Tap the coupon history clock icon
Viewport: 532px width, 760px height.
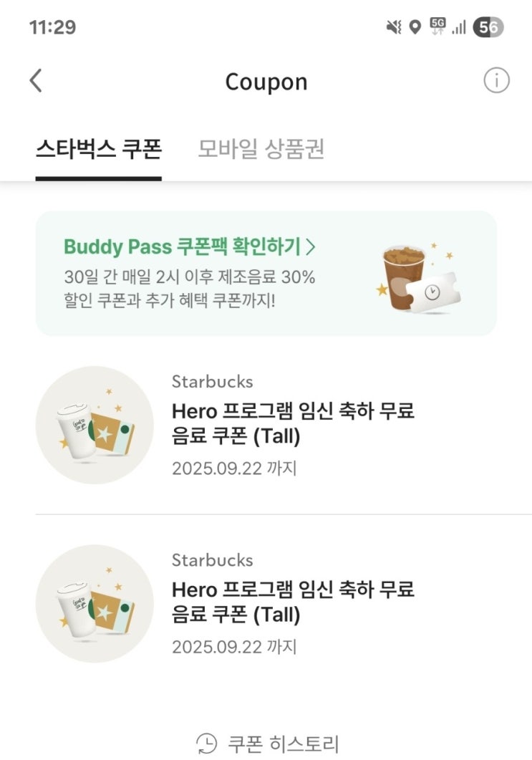tap(206, 743)
